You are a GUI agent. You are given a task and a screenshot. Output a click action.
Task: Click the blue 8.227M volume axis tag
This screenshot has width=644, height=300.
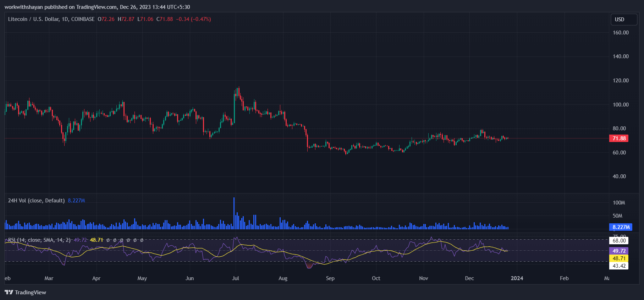pos(621,227)
